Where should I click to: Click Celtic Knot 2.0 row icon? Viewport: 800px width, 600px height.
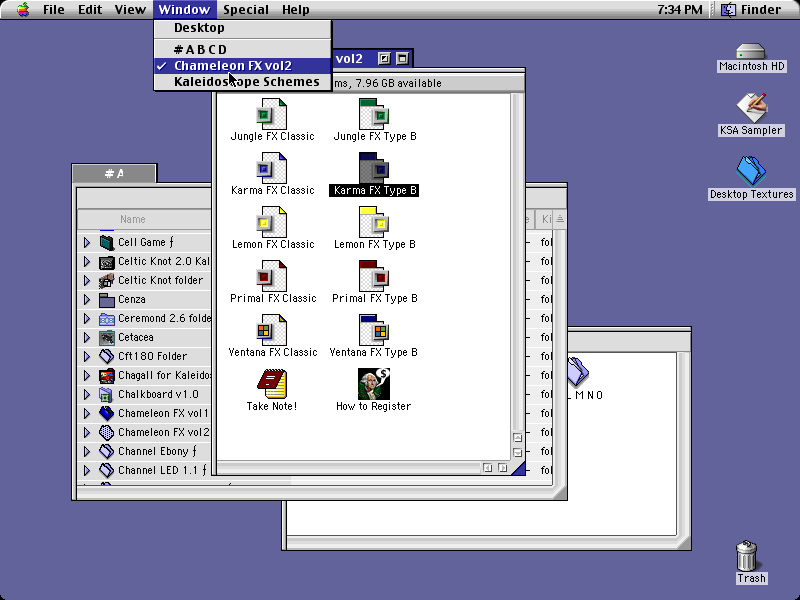(106, 262)
